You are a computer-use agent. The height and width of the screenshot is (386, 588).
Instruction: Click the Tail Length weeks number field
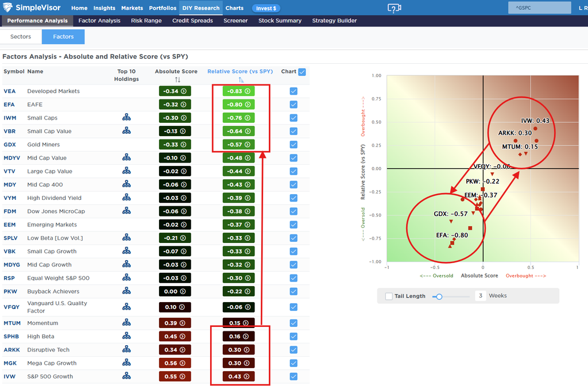click(481, 296)
